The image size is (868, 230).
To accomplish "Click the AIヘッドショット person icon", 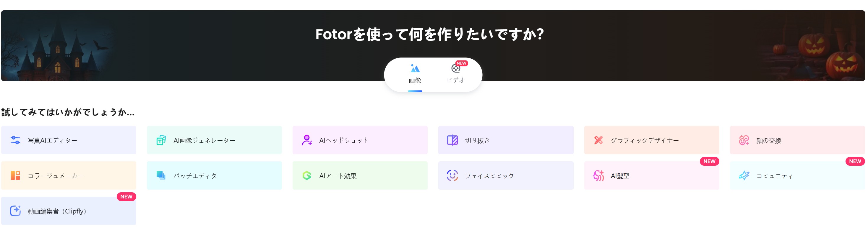I will click(x=307, y=140).
